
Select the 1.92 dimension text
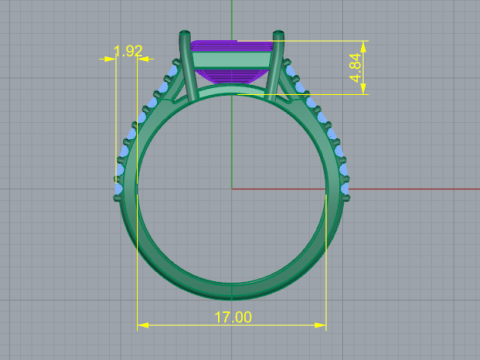tap(128, 51)
